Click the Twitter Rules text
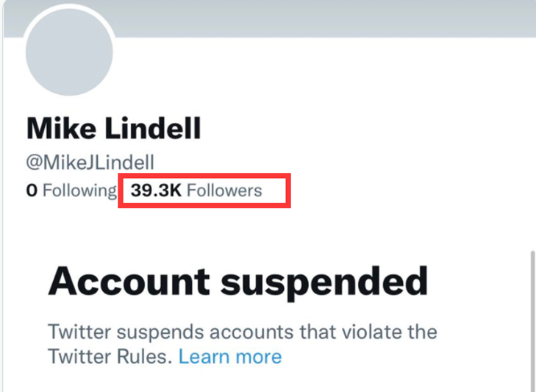The image size is (536, 392). pyautogui.click(x=110, y=357)
